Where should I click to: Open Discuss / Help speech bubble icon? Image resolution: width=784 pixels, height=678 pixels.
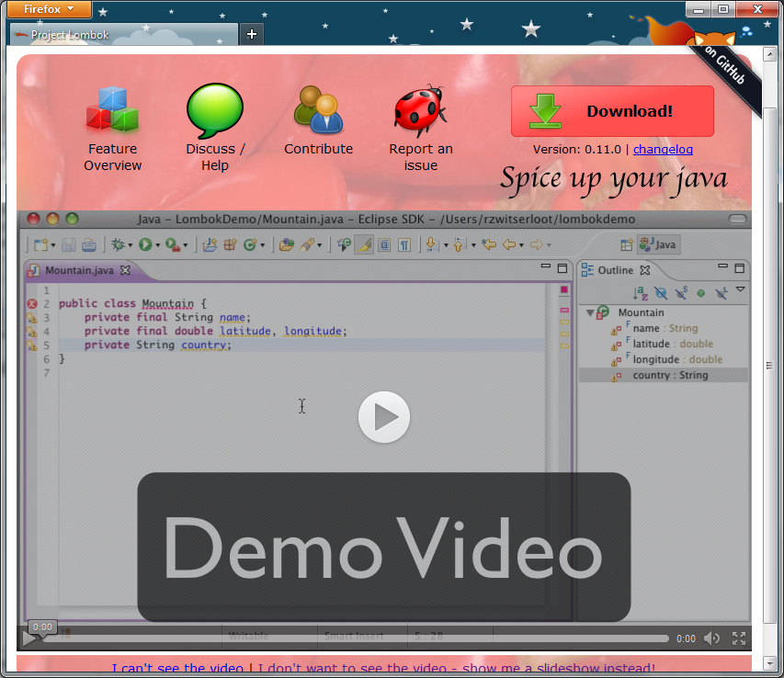click(x=215, y=109)
